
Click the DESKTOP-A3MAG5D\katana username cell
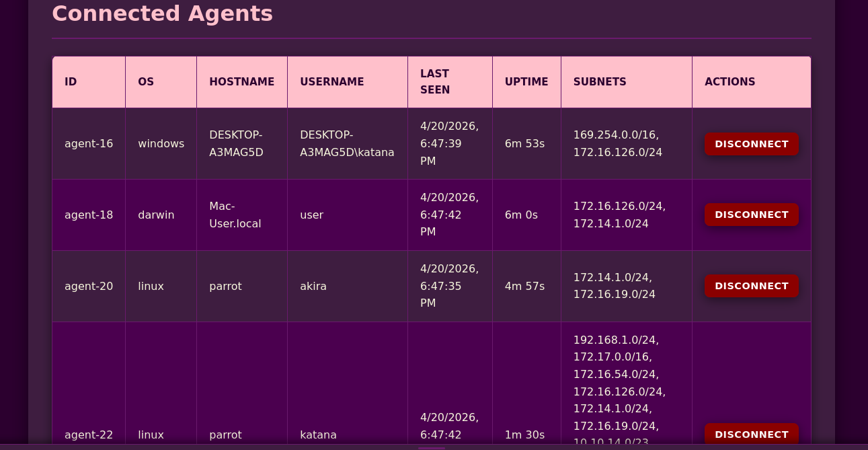pyautogui.click(x=347, y=144)
